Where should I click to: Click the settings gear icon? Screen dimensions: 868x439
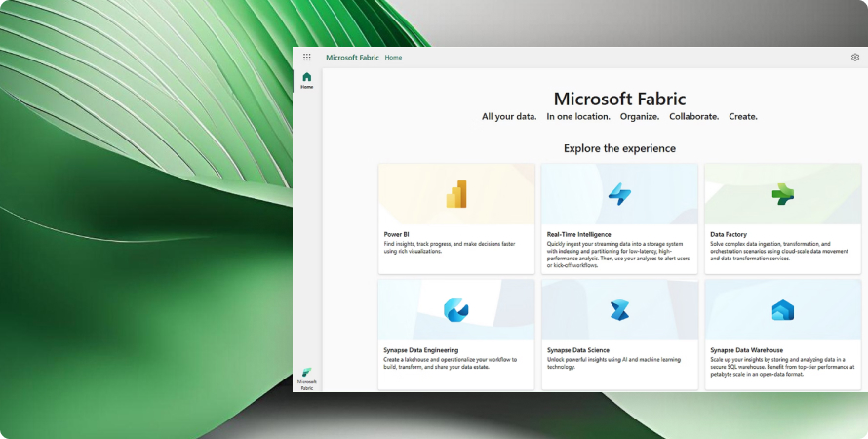[x=855, y=58]
